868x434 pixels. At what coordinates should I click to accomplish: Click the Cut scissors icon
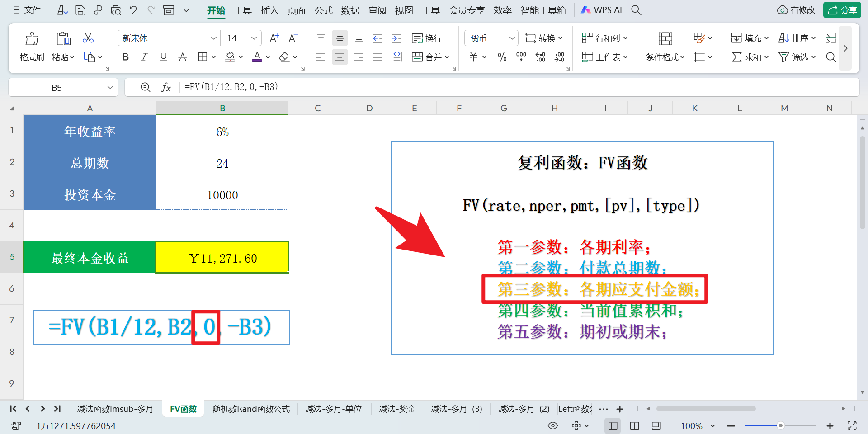[x=88, y=38]
